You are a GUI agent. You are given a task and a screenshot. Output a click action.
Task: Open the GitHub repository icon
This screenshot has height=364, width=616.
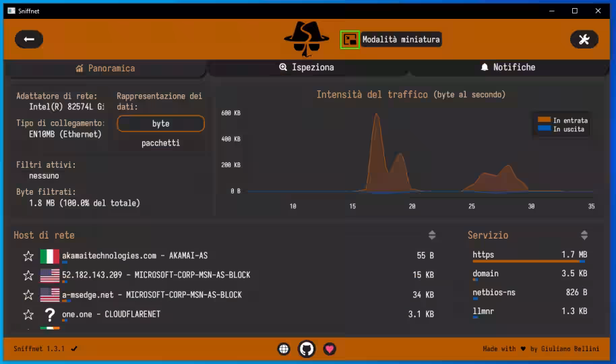307,348
